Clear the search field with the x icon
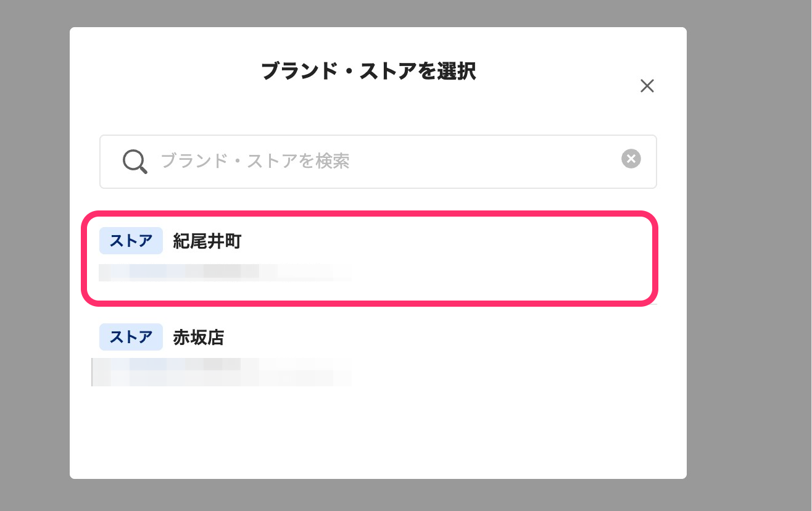Image resolution: width=812 pixels, height=511 pixels. (x=631, y=159)
